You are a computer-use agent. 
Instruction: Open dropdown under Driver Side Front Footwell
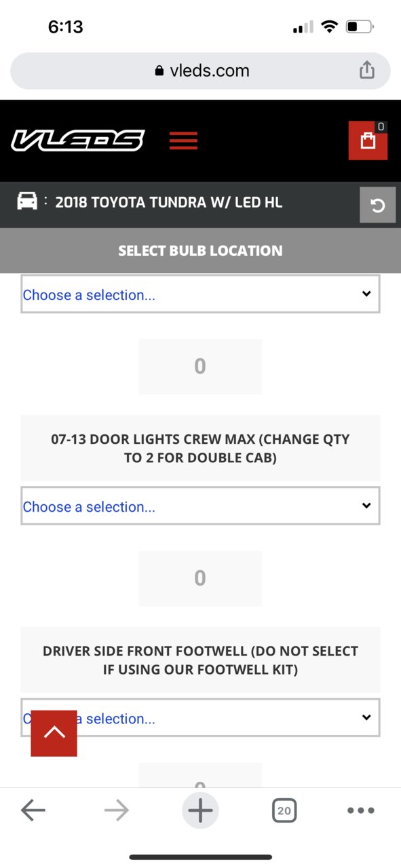pos(200,717)
